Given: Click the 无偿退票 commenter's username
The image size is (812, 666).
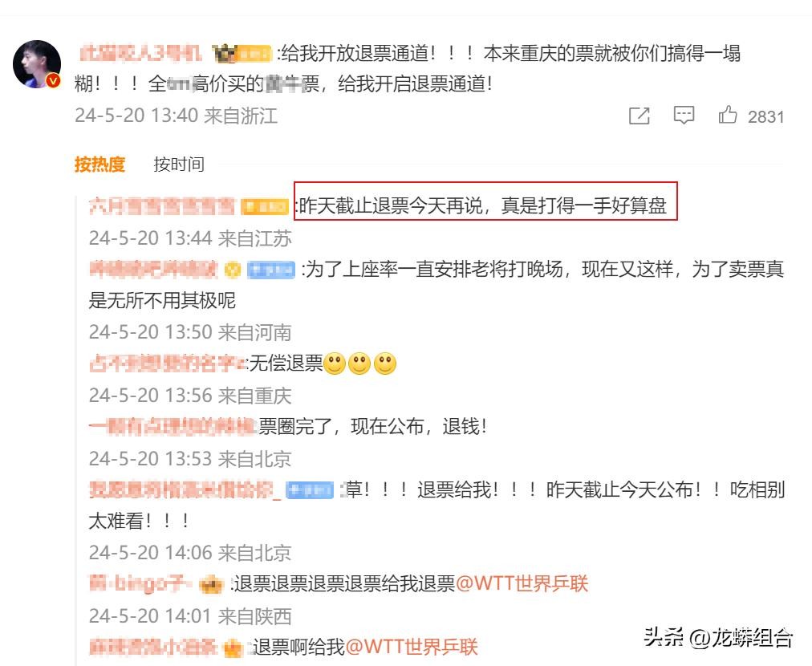Looking at the screenshot, I should tap(167, 363).
